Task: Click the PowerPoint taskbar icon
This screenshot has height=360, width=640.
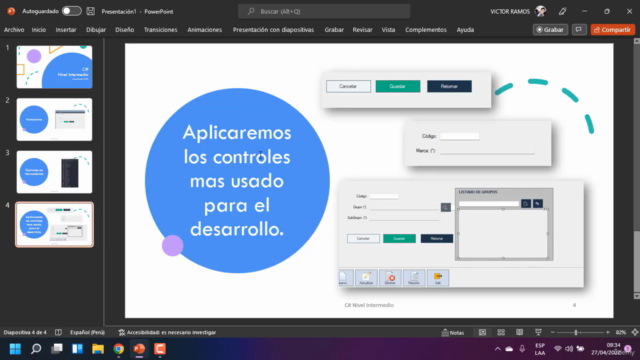Action: tap(139, 349)
